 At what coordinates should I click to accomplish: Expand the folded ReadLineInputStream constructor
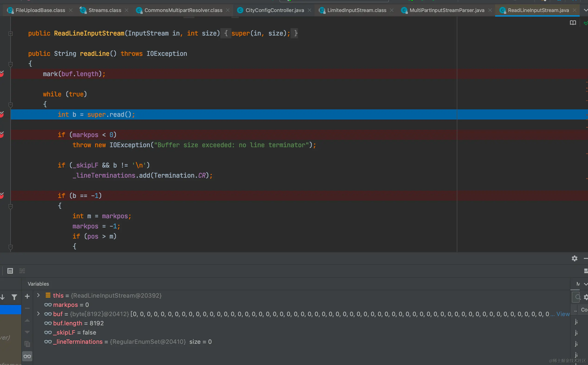click(10, 33)
